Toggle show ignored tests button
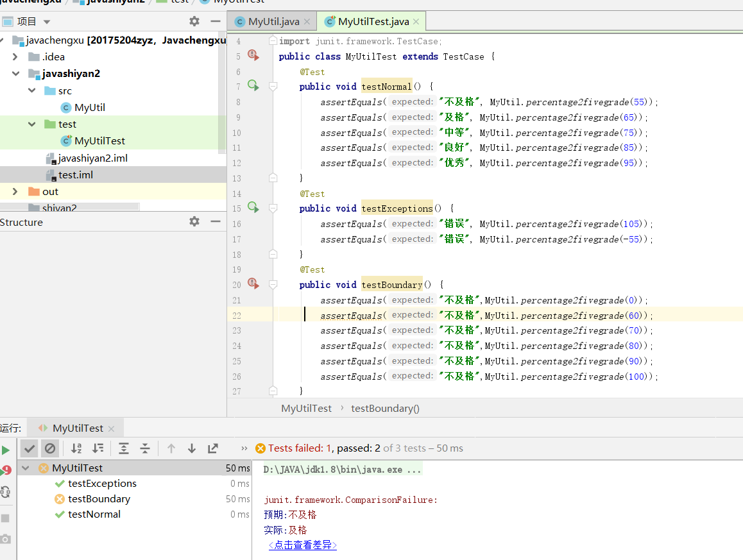 [x=50, y=448]
